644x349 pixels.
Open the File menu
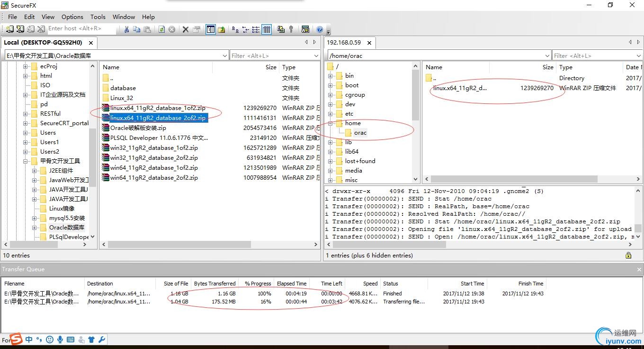point(12,17)
